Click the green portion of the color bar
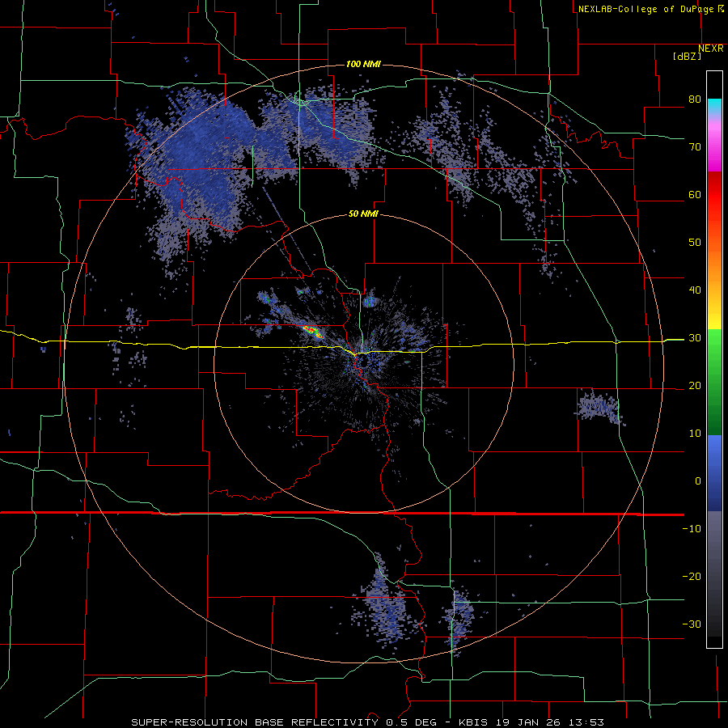 pos(714,382)
